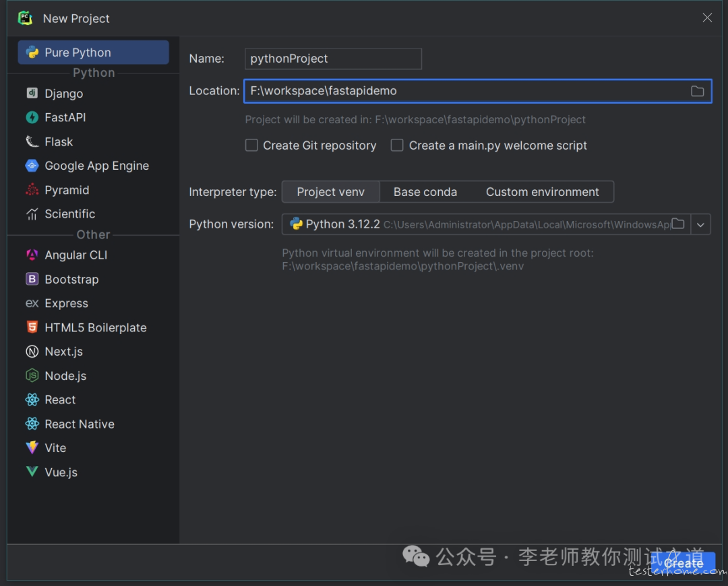Select HTML5 Boilerplate project type
This screenshot has width=728, height=586.
click(x=93, y=327)
